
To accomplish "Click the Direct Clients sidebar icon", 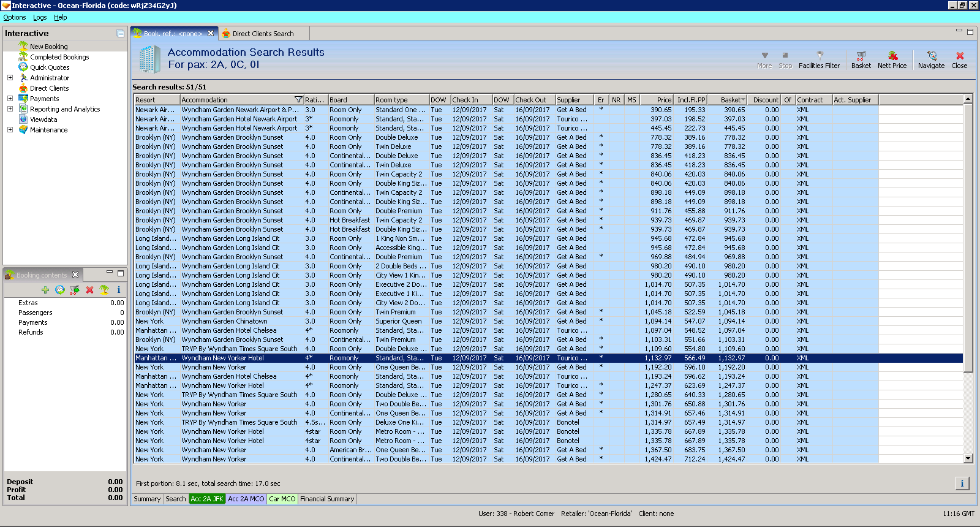I will 23,88.
